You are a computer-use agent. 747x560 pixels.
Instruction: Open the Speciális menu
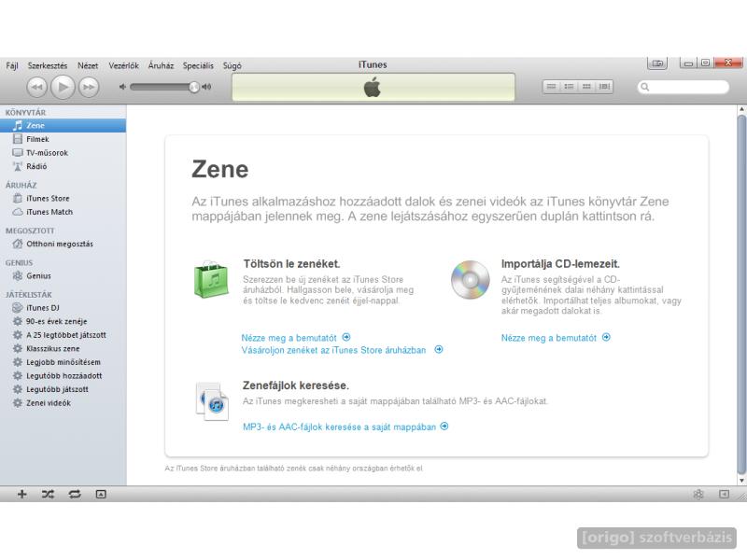(198, 65)
